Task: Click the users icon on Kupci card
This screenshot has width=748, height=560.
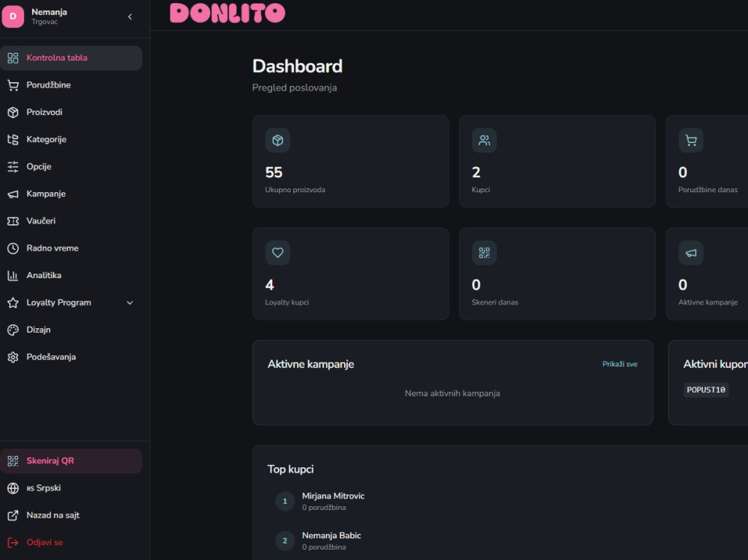Action: click(x=484, y=141)
